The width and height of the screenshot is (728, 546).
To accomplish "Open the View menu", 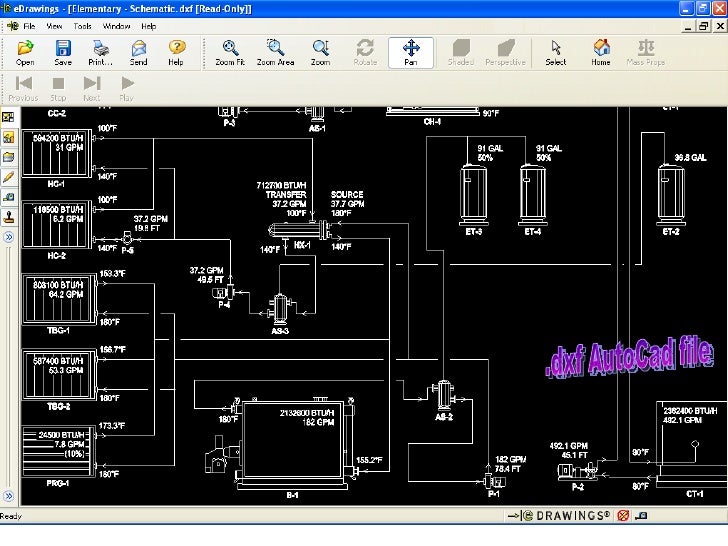I will [54, 26].
